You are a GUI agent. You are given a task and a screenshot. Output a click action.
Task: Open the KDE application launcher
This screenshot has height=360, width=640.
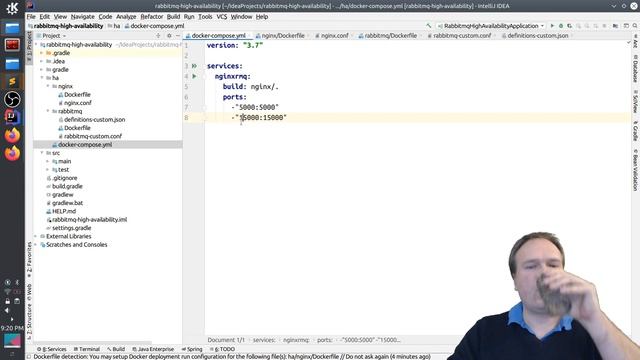pos(12,7)
